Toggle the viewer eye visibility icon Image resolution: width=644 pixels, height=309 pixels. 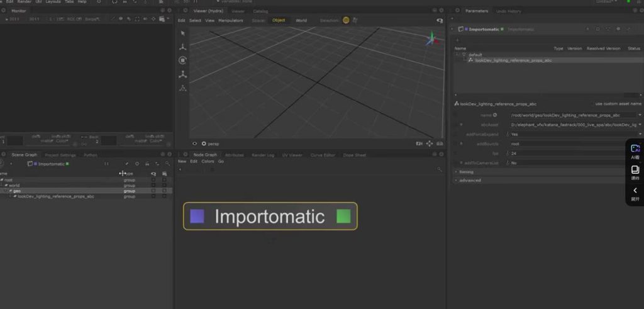click(194, 143)
